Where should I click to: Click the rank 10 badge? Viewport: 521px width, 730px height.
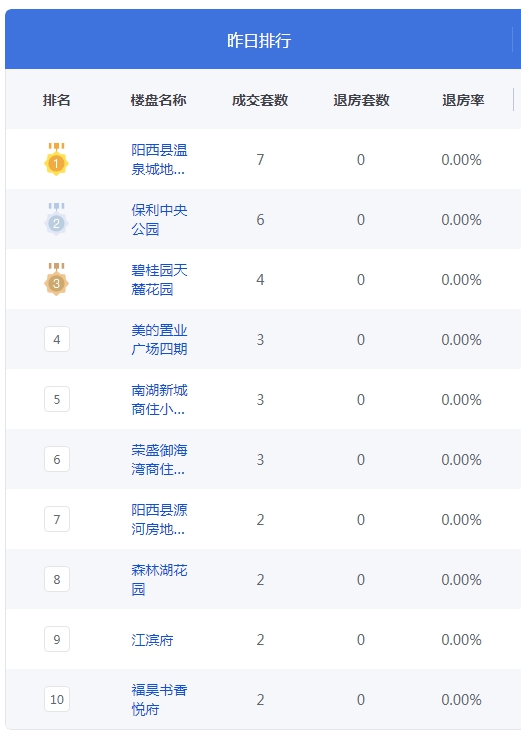[x=57, y=699]
